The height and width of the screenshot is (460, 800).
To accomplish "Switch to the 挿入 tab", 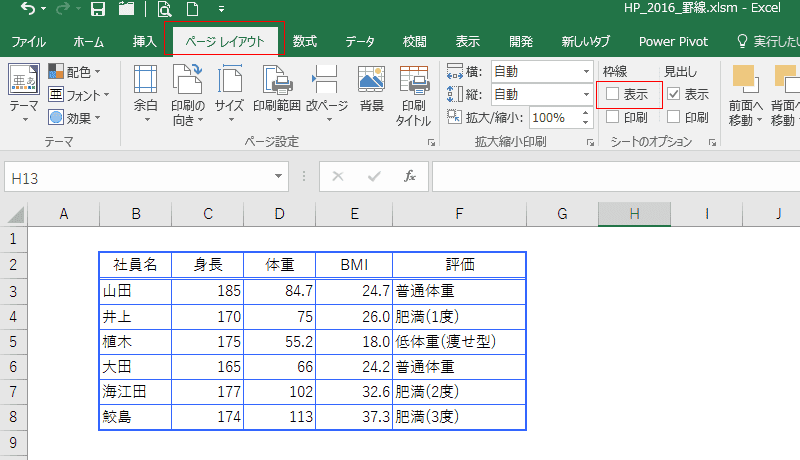I will 144,42.
